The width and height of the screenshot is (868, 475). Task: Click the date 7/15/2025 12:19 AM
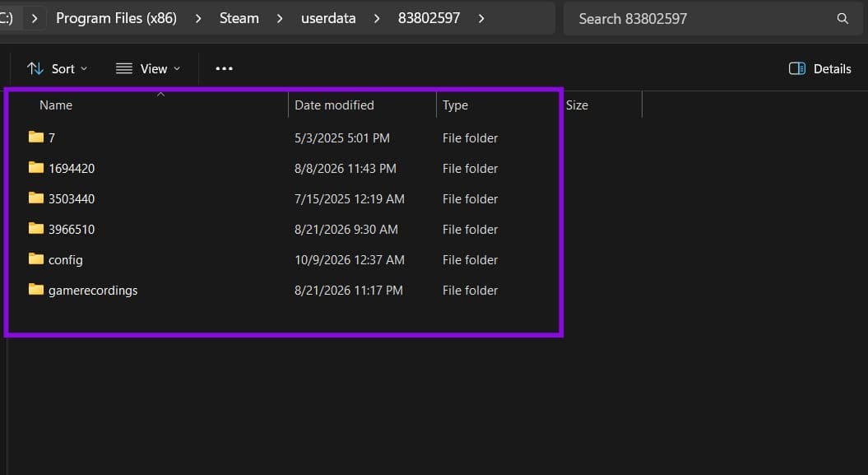[x=350, y=198]
